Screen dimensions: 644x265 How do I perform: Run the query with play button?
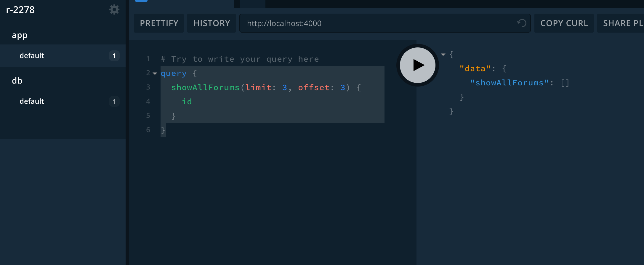pos(418,65)
